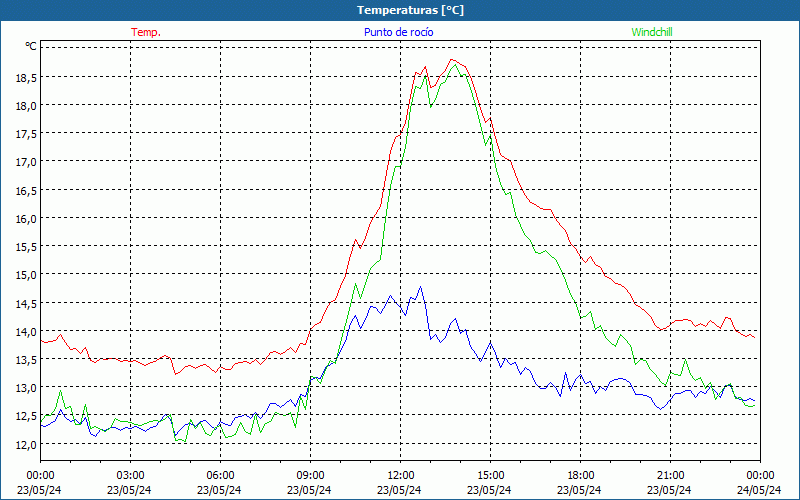Click the 15,5 y-axis value
Image resolution: width=800 pixels, height=500 pixels.
pos(26,246)
